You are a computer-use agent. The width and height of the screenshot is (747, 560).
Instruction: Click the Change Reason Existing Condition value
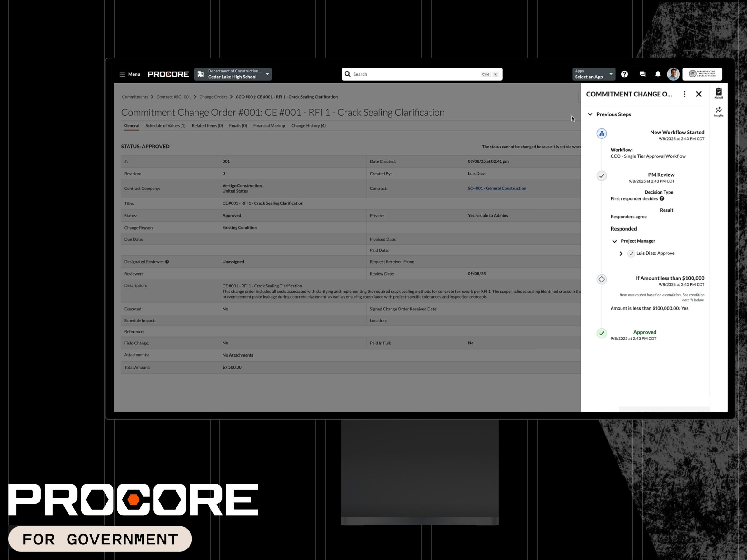pos(239,227)
